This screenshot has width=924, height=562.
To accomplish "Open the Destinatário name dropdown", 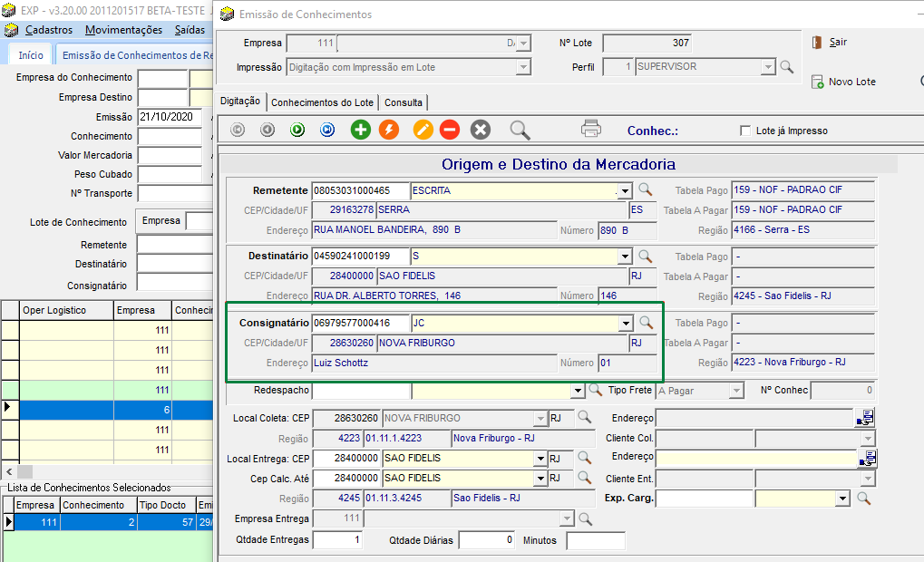I will 625,257.
